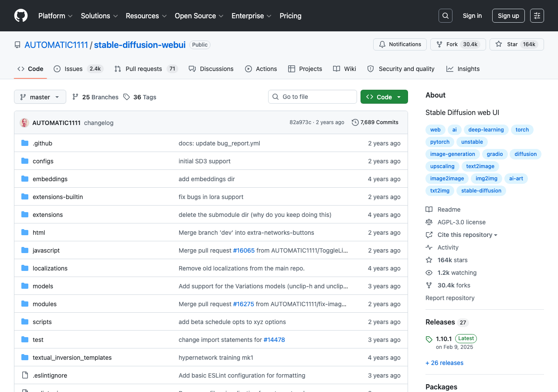This screenshot has height=392, width=558.
Task: Click the commits history clock icon
Action: pyautogui.click(x=355, y=122)
